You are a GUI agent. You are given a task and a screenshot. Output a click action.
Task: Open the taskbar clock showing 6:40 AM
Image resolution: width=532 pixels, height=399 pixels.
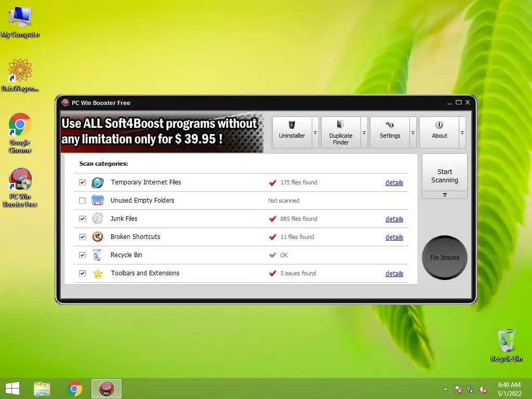pos(509,389)
